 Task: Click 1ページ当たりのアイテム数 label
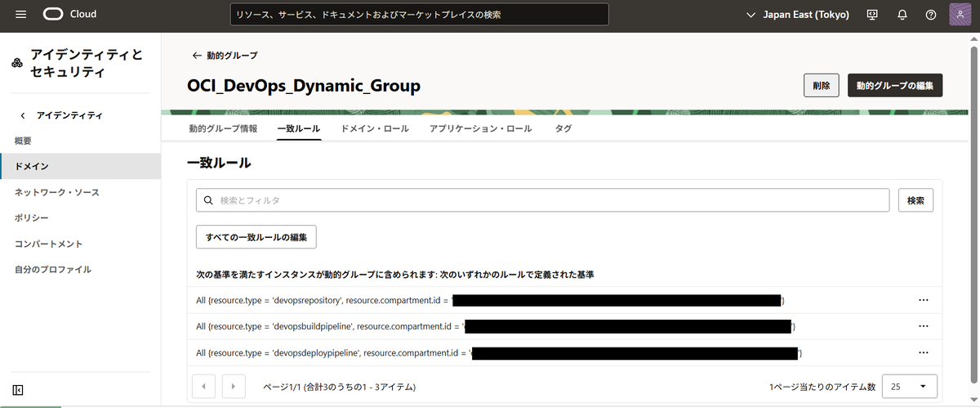[822, 387]
